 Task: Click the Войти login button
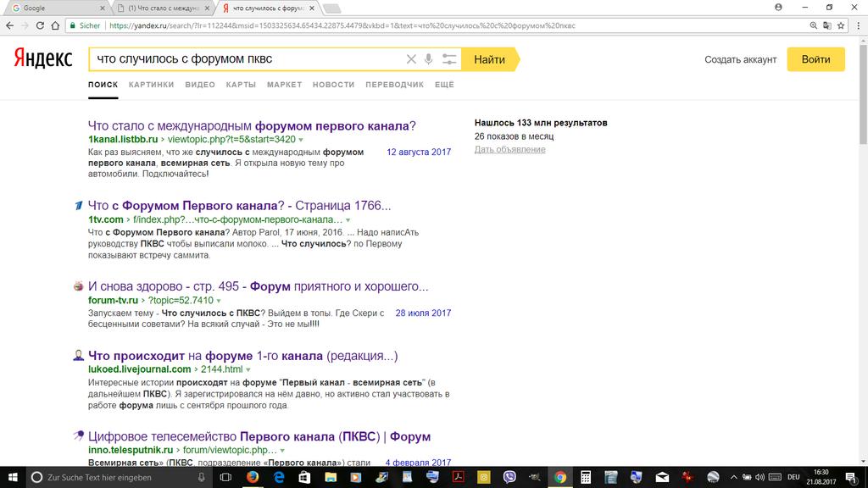[x=815, y=59]
